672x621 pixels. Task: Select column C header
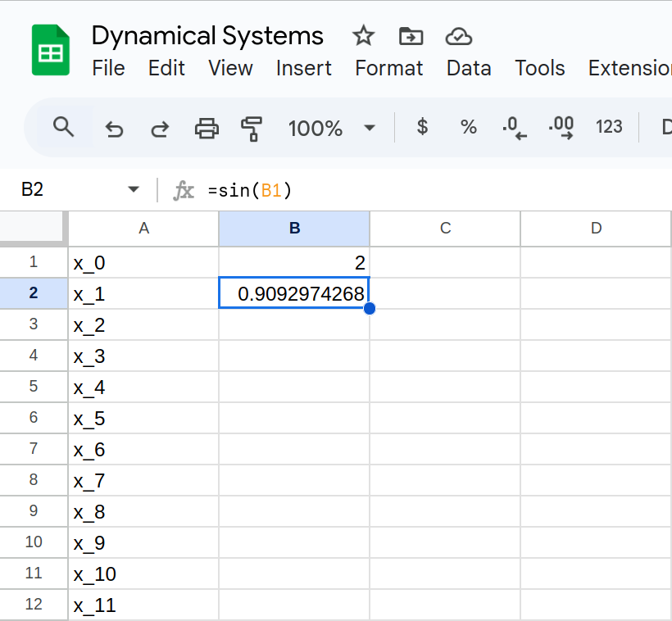[x=445, y=229]
